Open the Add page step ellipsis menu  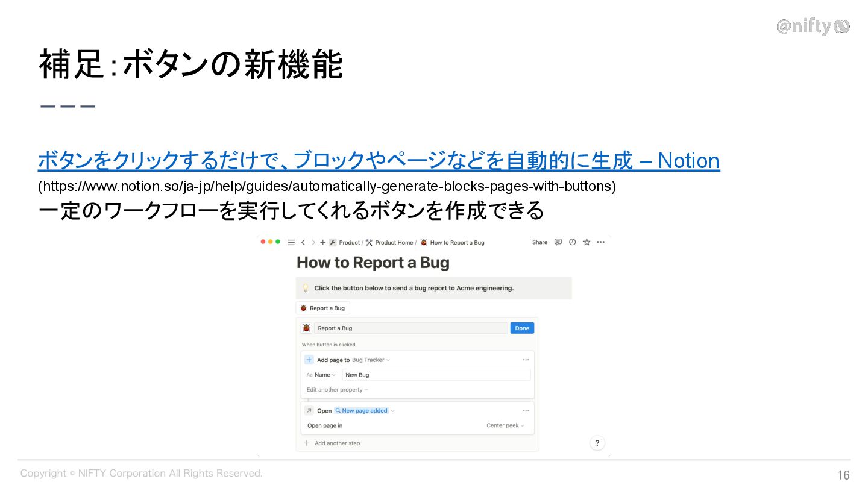[x=526, y=360]
